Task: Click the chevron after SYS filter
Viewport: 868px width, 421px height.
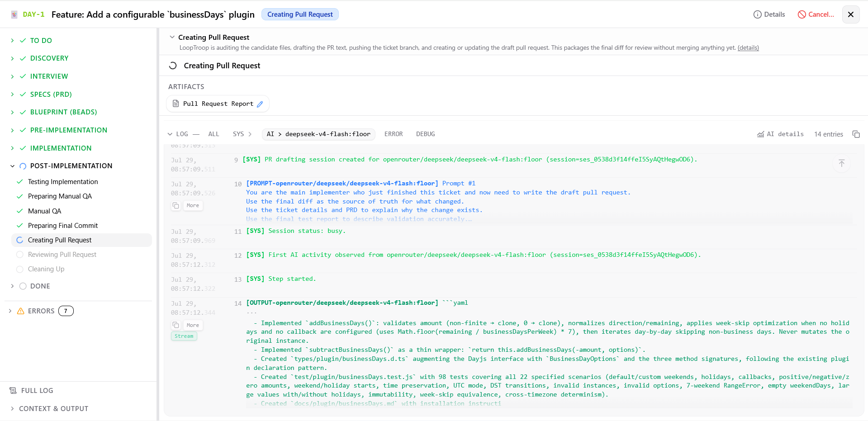Action: [x=250, y=134]
